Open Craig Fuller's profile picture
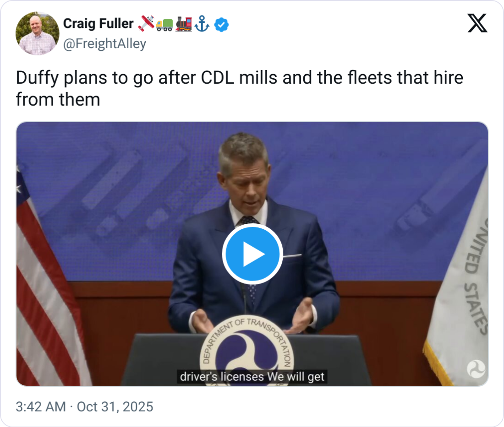 tap(38, 33)
